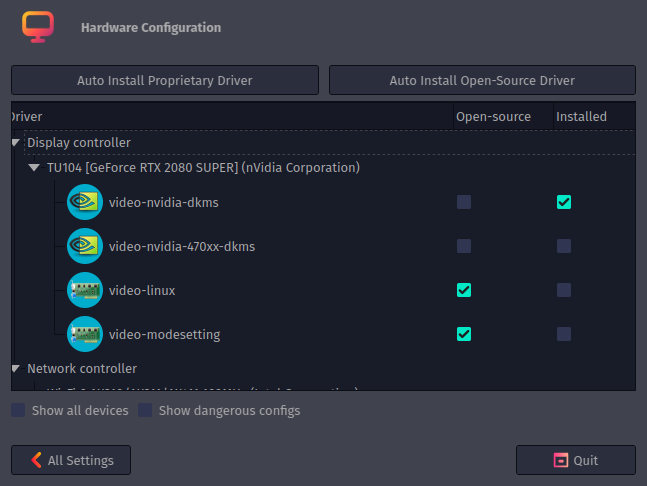Toggle Installed checkbox for video-nvidia-470xx-dkms
The height and width of the screenshot is (486, 647).
pyautogui.click(x=564, y=246)
